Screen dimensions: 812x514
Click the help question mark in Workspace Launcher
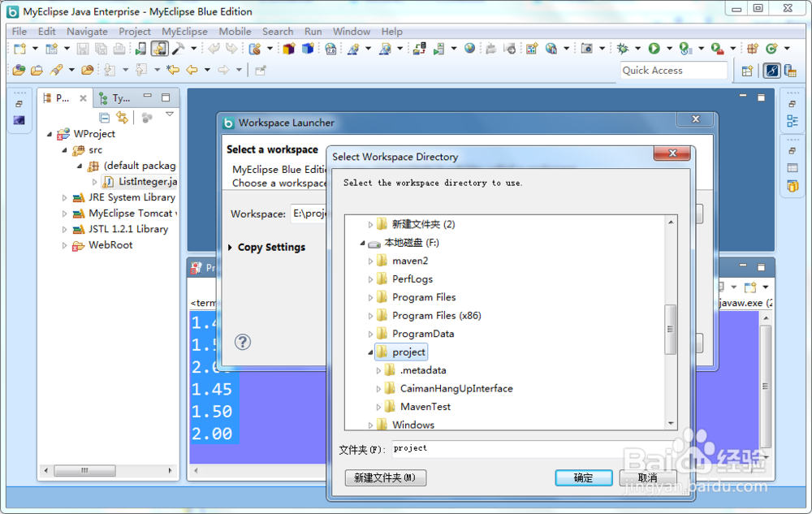pyautogui.click(x=242, y=342)
